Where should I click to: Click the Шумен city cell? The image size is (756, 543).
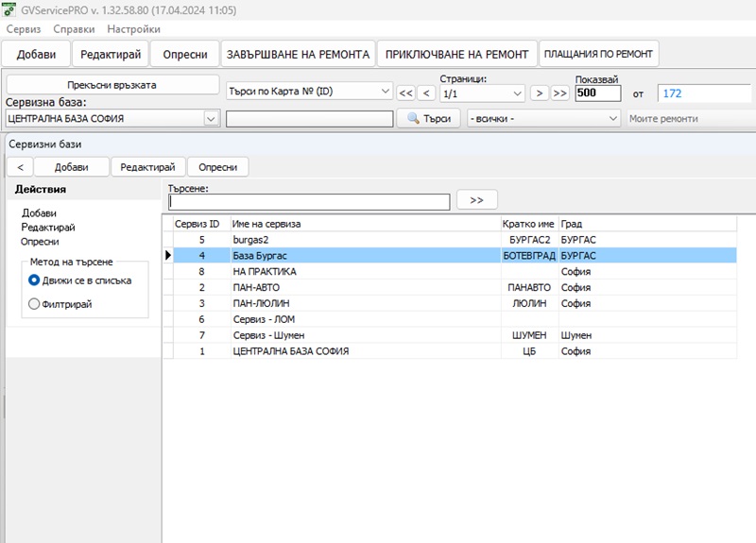coord(647,335)
